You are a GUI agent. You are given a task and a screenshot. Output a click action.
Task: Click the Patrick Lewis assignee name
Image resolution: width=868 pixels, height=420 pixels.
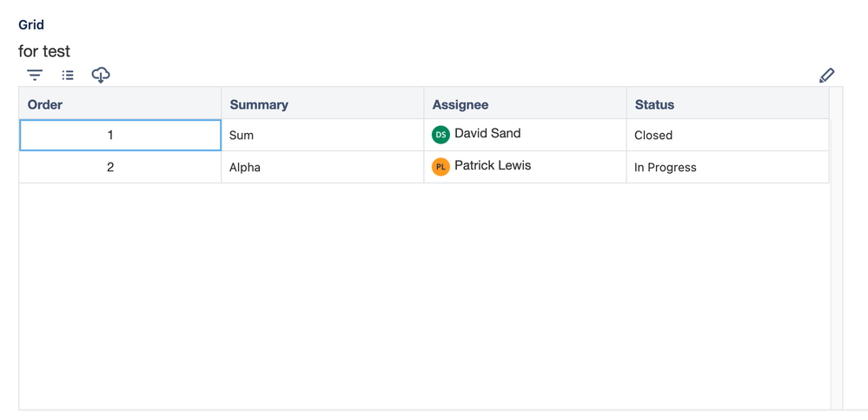(493, 166)
